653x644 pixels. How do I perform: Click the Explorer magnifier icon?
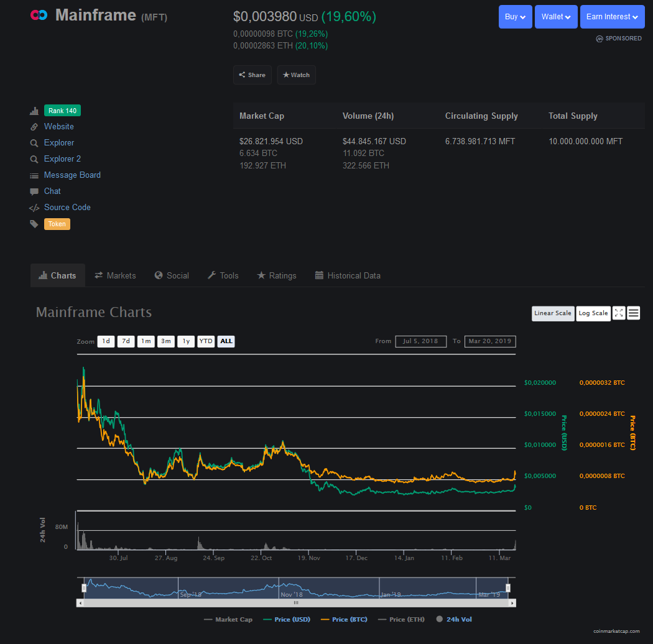(34, 143)
